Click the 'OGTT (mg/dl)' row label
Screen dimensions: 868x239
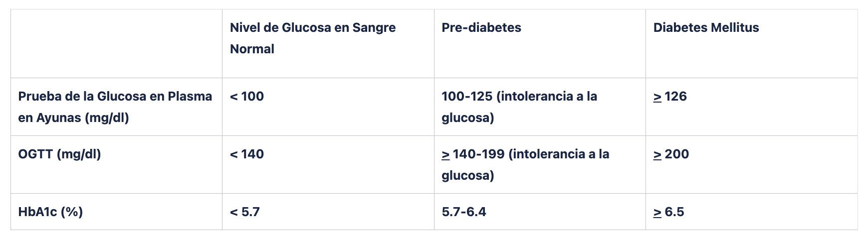pos(59,154)
